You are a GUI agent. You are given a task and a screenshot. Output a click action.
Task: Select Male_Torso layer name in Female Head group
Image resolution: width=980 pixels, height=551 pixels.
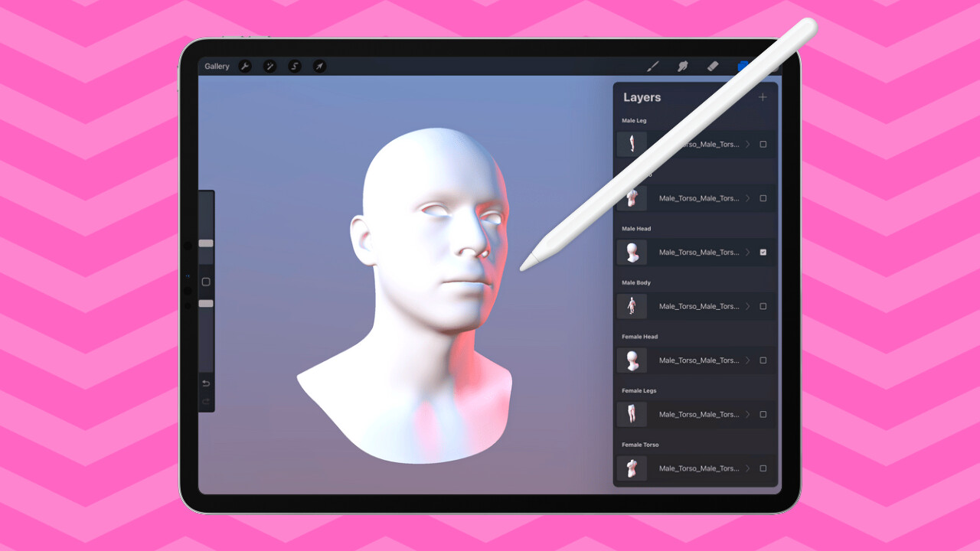pyautogui.click(x=699, y=360)
